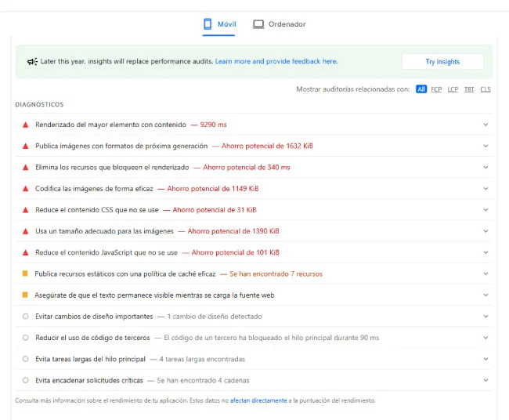Click Ahorro potencial de 31 KiB text
Screen dimensions: 509x420
215,210
